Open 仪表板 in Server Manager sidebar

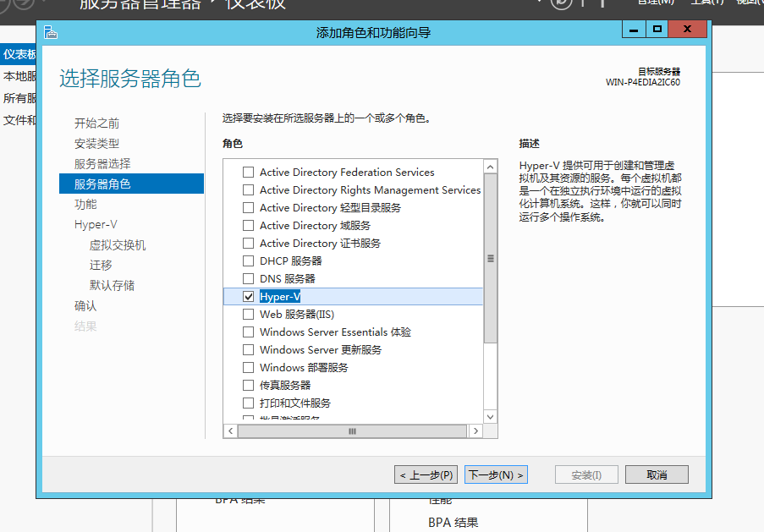point(18,54)
